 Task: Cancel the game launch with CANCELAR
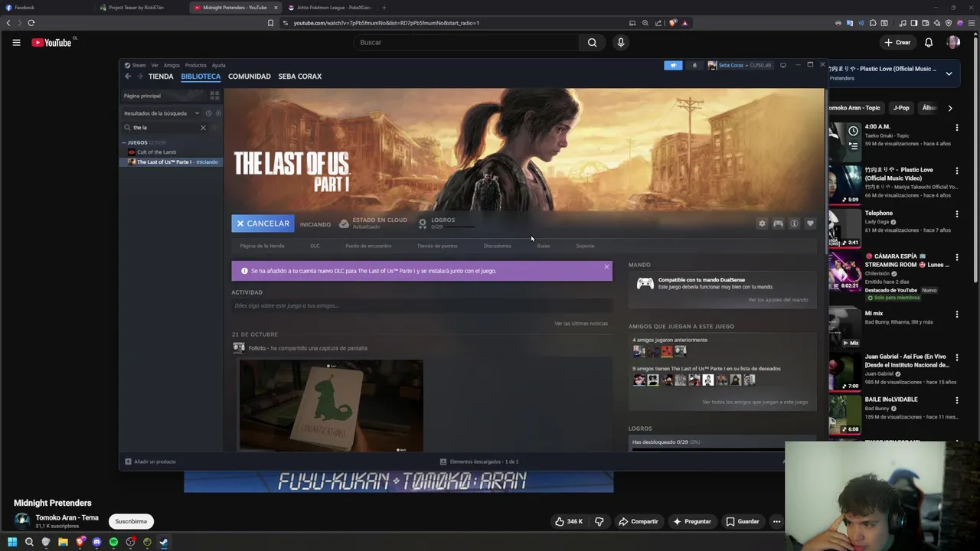[263, 223]
